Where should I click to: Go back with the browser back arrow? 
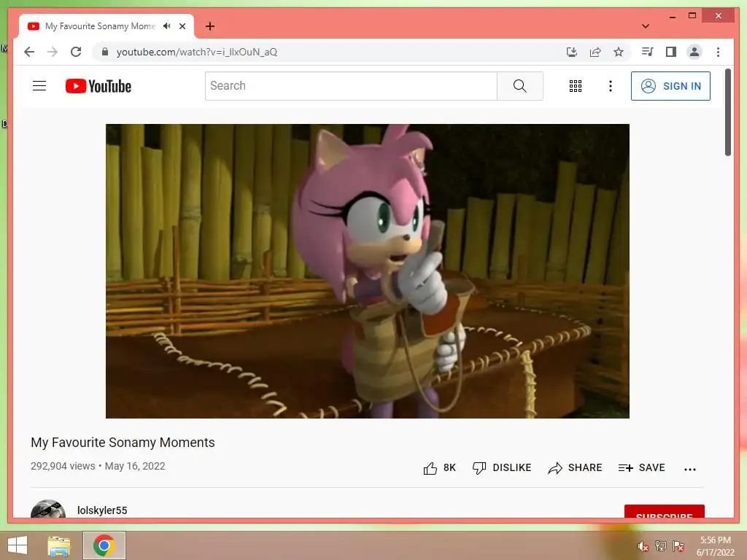click(29, 52)
